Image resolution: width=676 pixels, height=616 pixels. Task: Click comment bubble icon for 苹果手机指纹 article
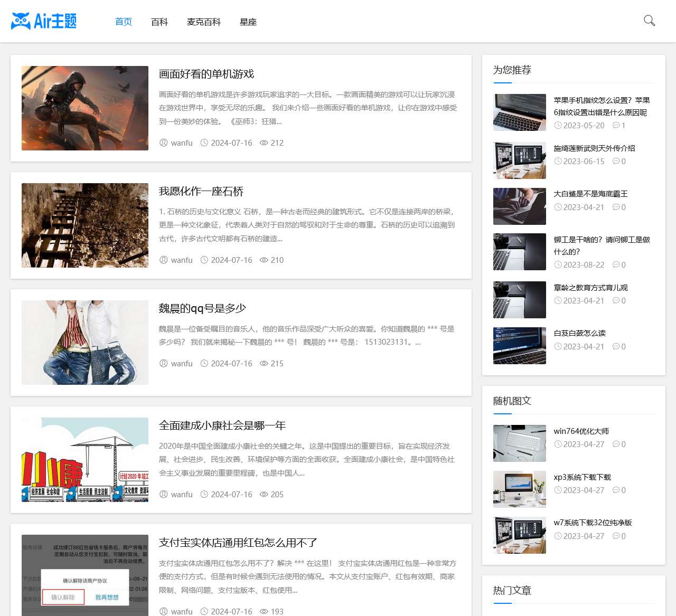coord(616,125)
